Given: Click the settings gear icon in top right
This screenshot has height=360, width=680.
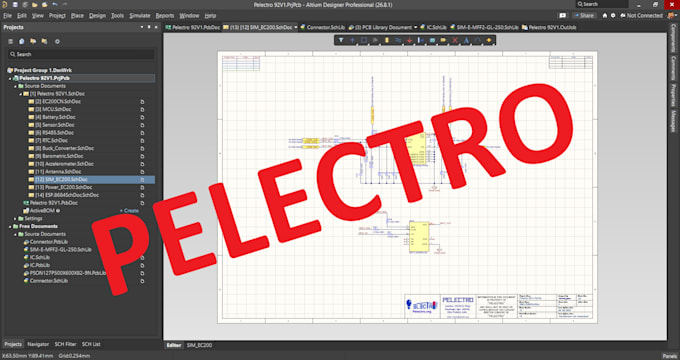Looking at the screenshot, I should coord(613,15).
